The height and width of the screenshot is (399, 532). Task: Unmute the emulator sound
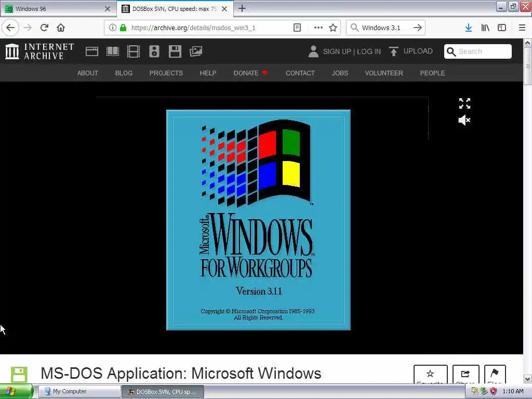[x=464, y=120]
